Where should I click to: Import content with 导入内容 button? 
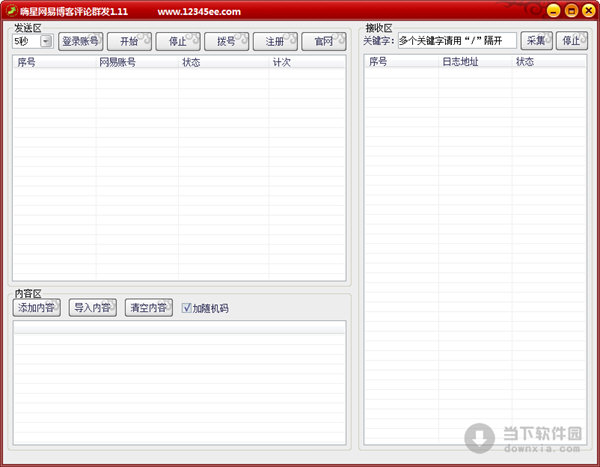(x=93, y=308)
